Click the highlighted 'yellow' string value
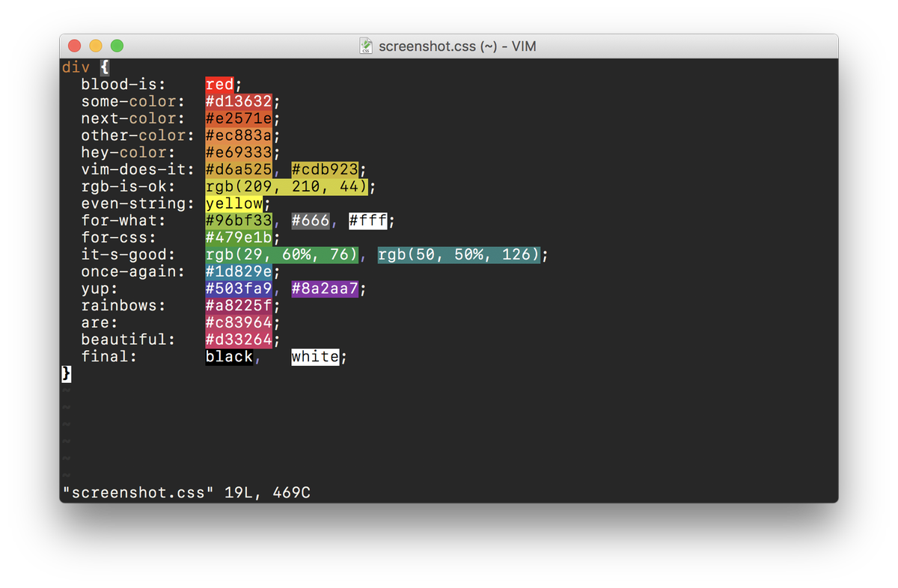Screen dimensions: 898x588 234,203
